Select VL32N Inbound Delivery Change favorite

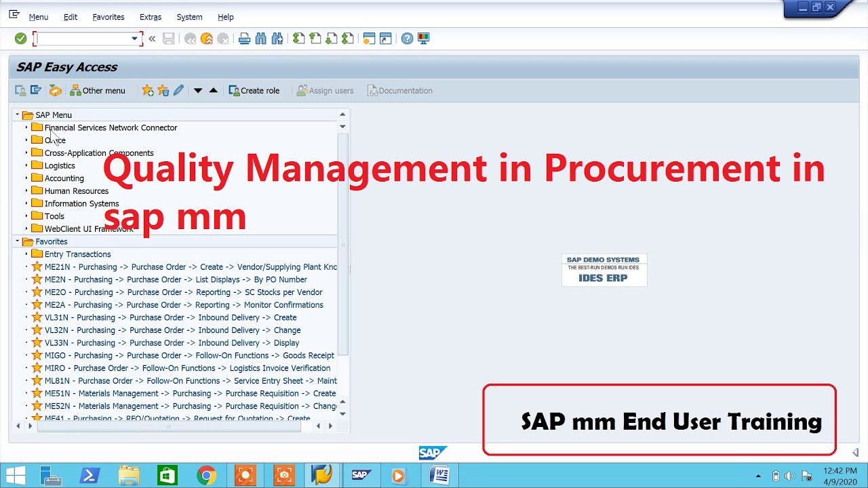[172, 330]
